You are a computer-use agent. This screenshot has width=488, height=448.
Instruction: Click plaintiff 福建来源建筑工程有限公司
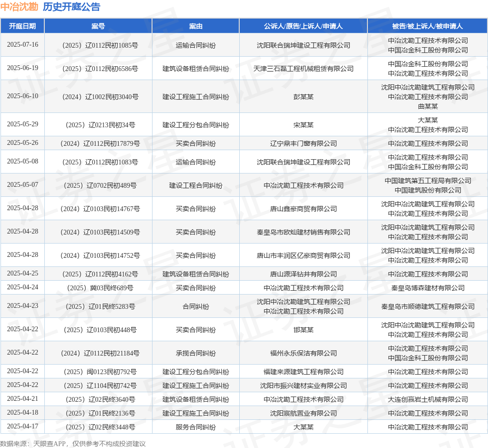(304, 372)
